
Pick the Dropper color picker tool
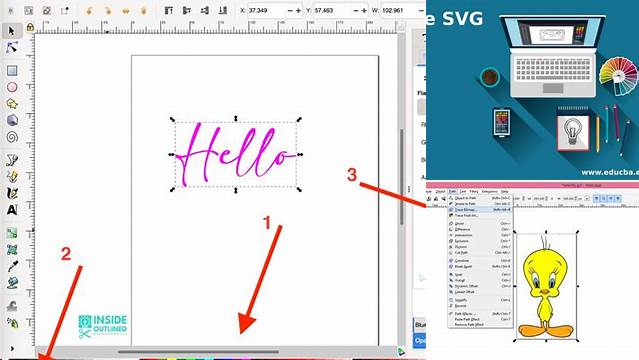12,266
